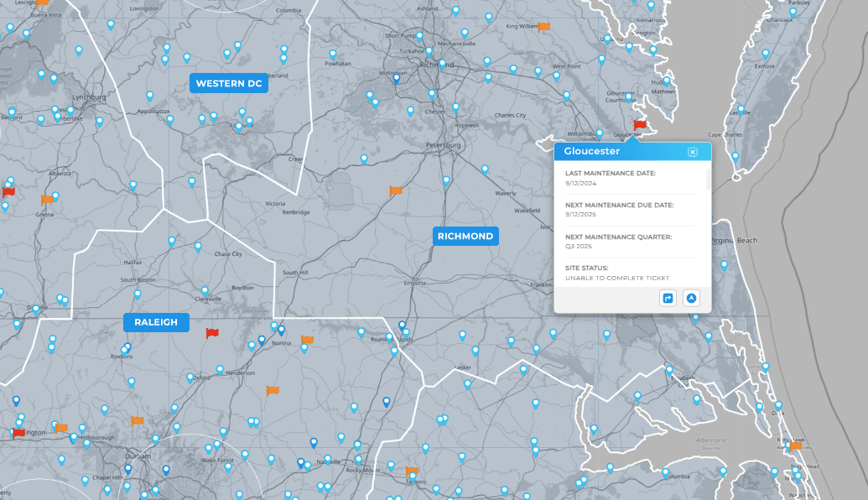Image resolution: width=868 pixels, height=500 pixels.
Task: Click the orange flag marker near Norlina
Action: pyautogui.click(x=307, y=339)
